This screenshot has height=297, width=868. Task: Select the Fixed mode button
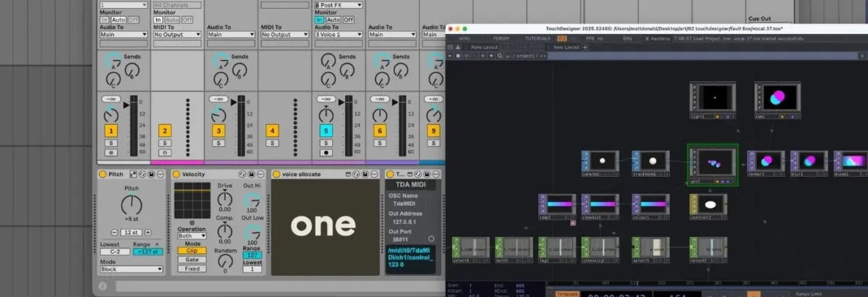coord(192,268)
